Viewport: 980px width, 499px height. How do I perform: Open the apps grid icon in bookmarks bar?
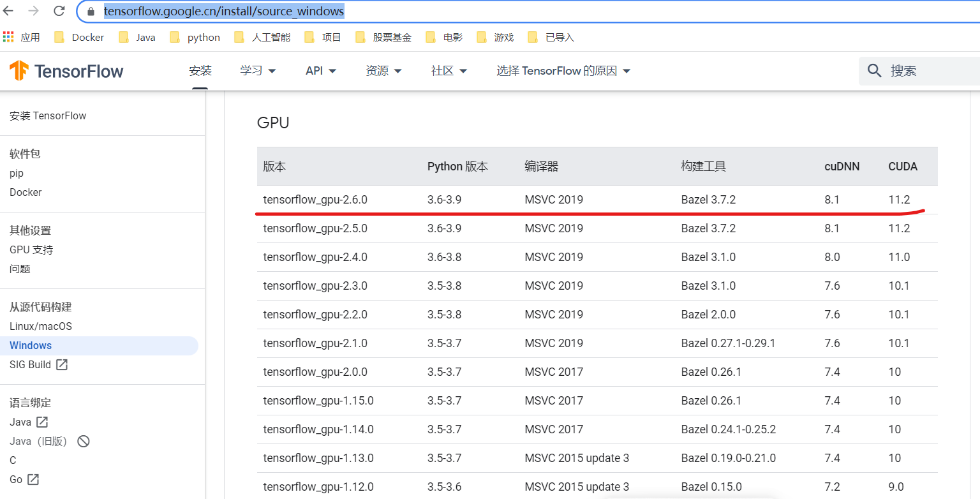pos(8,37)
